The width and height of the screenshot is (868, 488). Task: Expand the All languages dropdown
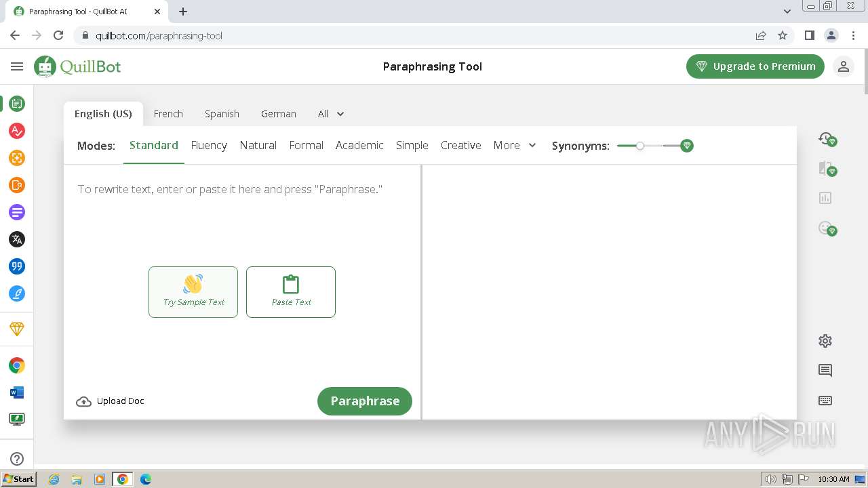click(331, 114)
